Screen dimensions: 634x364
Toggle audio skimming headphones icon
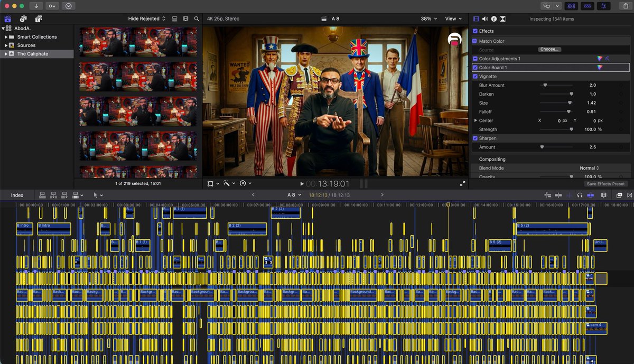point(580,195)
